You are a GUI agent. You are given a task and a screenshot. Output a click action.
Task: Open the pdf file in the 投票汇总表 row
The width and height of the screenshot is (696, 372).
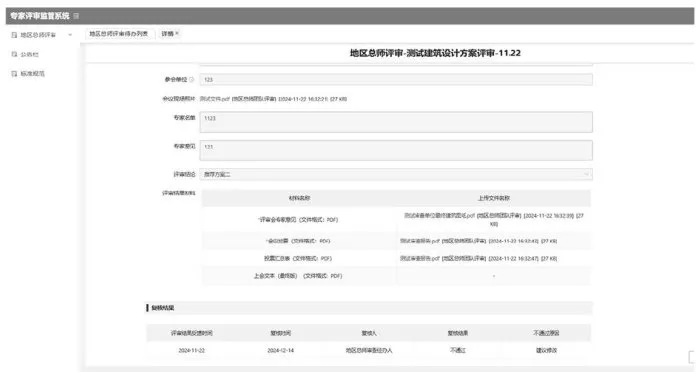coord(478,258)
